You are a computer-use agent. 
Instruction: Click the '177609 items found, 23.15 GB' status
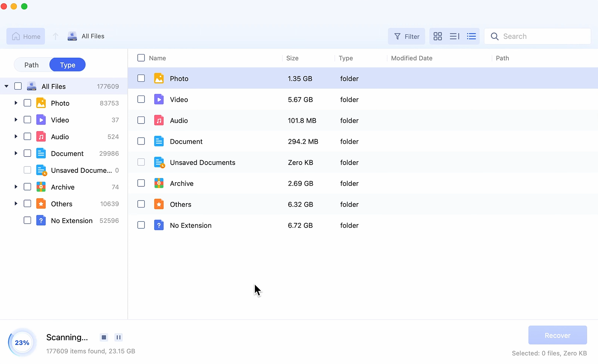tap(91, 351)
